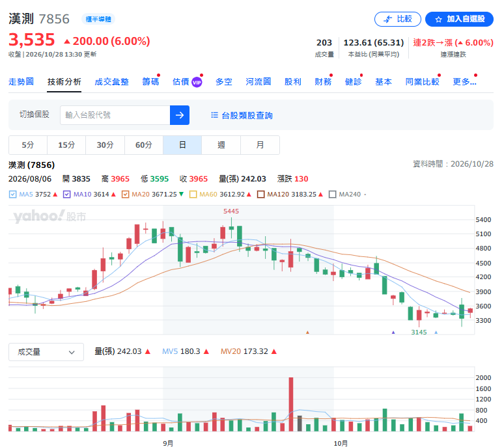The image size is (504, 447).
Task: Select the 60分 interval
Action: point(144,145)
